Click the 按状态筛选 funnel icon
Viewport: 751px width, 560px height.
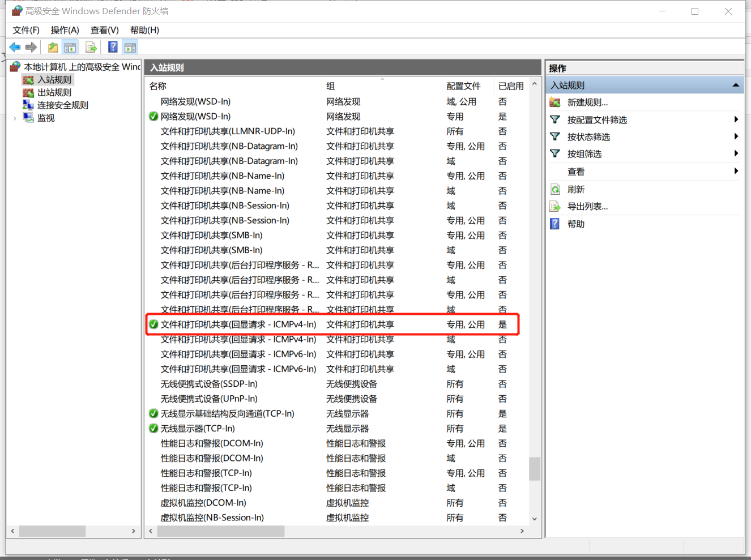(555, 137)
